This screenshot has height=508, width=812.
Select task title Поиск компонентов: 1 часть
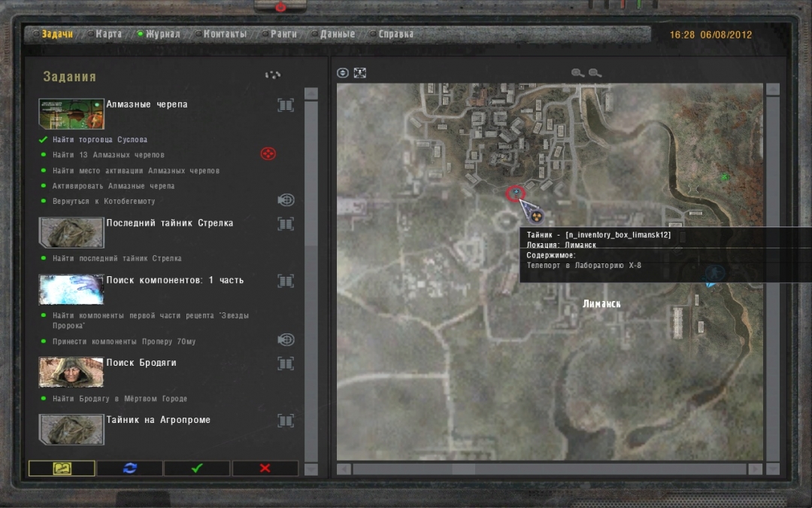coord(175,280)
